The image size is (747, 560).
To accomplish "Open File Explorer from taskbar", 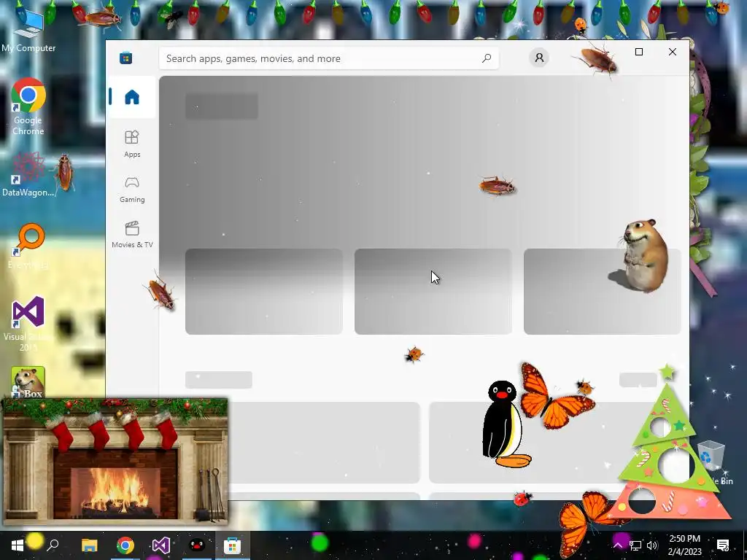I will tap(89, 545).
